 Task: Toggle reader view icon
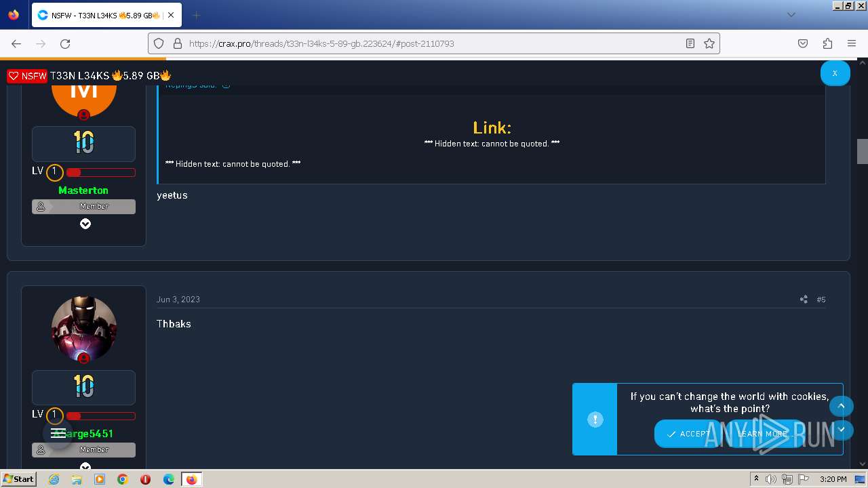[690, 43]
